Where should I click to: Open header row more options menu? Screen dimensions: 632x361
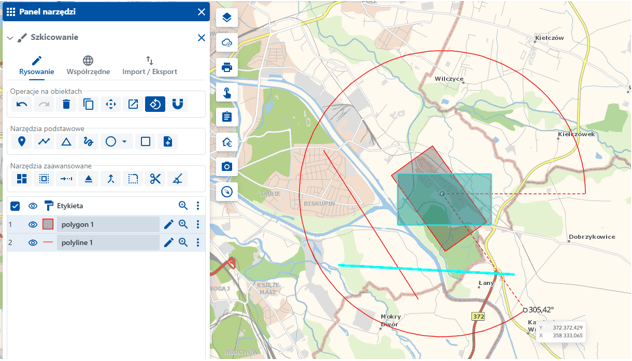click(x=198, y=206)
